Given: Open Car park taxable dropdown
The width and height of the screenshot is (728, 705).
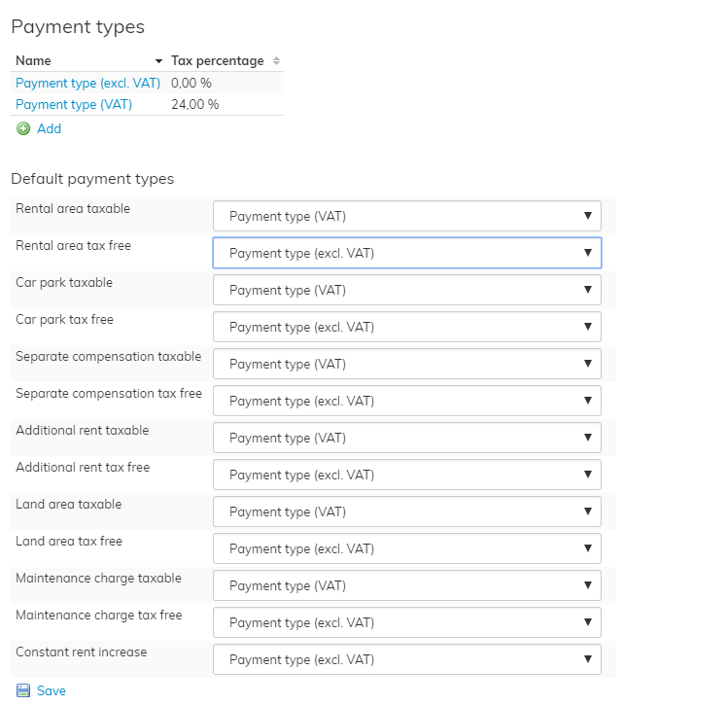Looking at the screenshot, I should point(406,290).
